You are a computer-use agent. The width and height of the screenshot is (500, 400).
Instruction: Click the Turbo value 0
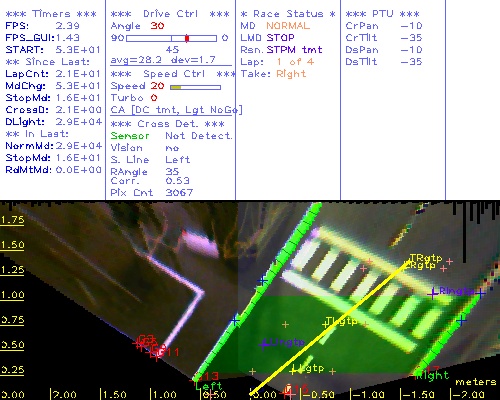tap(154, 98)
